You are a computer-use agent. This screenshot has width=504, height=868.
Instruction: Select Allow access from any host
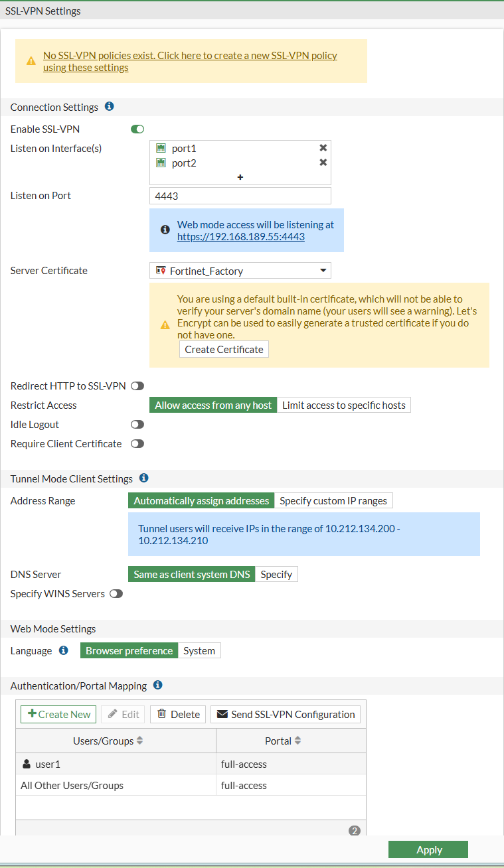[x=213, y=405]
